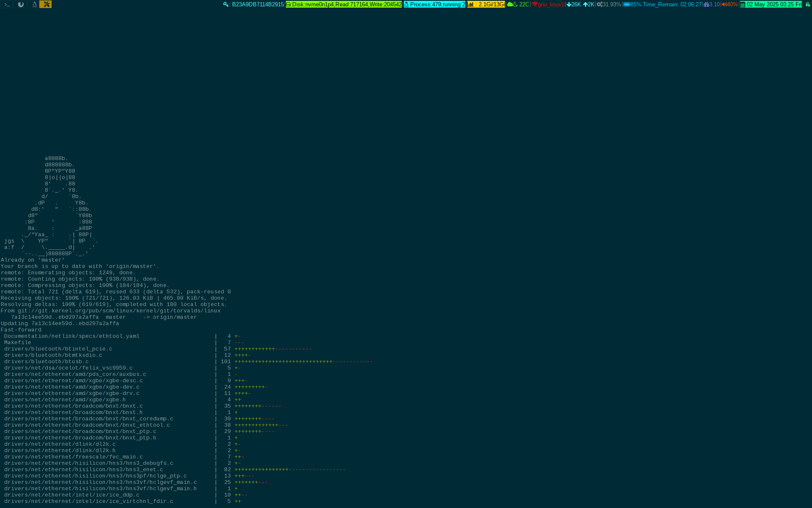Screen dimensions: 812x508
Task: Click the git.kernel.org repository URL
Action: [x=119, y=311]
